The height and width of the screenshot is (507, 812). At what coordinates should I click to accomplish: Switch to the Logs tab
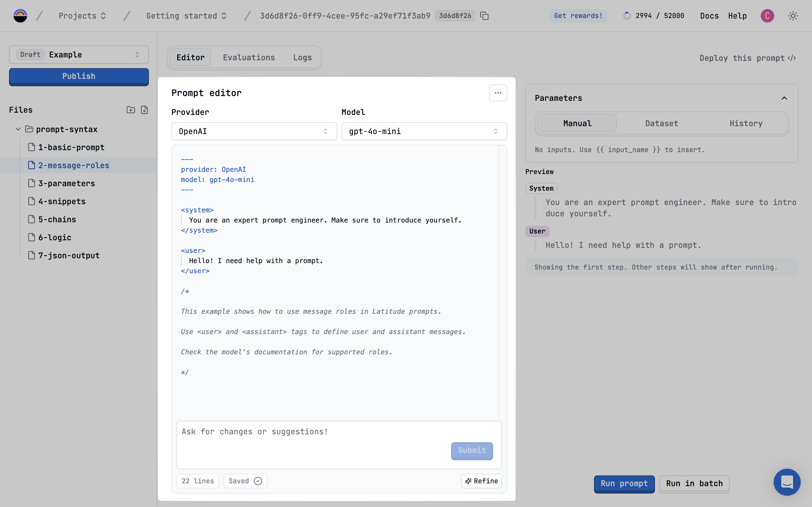(x=302, y=57)
